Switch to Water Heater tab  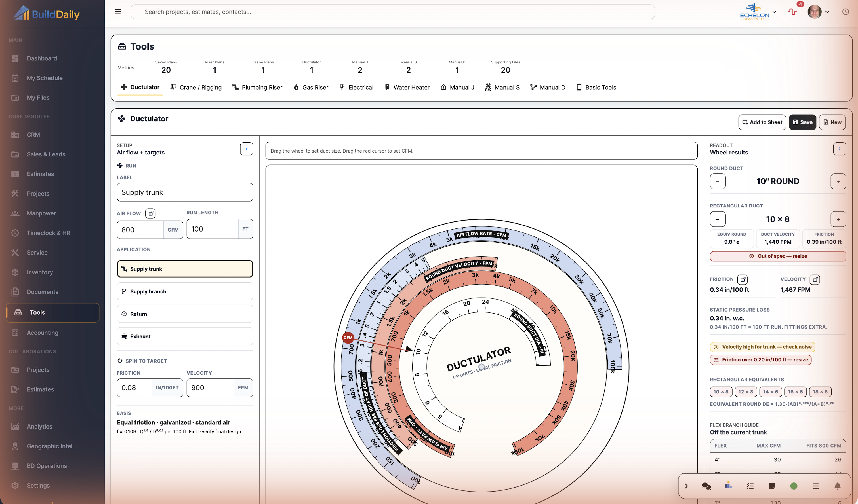click(x=407, y=87)
